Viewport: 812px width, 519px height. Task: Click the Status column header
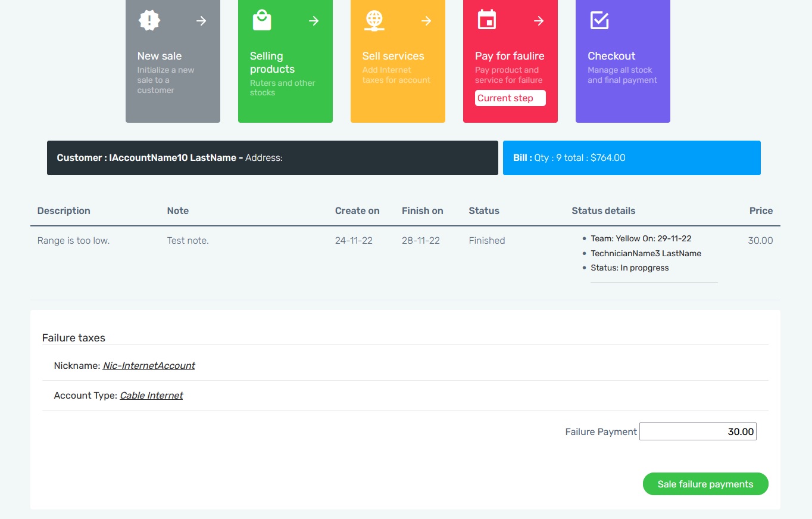484,210
